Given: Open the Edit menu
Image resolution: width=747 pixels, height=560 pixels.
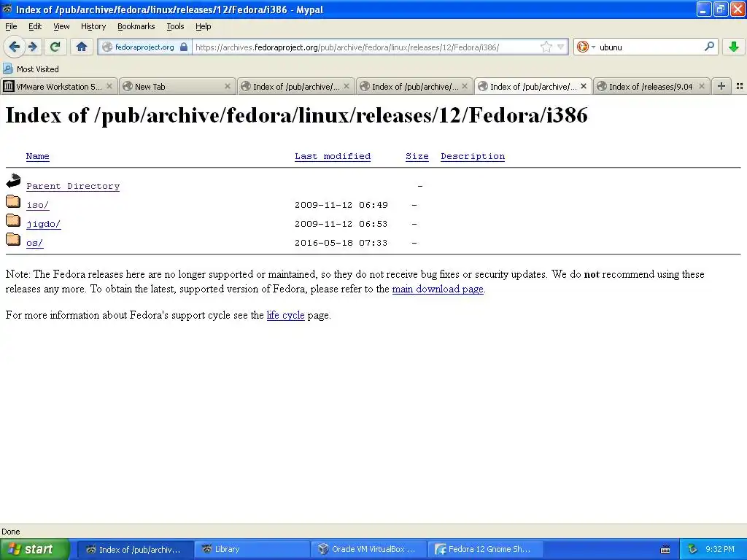Looking at the screenshot, I should pyautogui.click(x=35, y=26).
